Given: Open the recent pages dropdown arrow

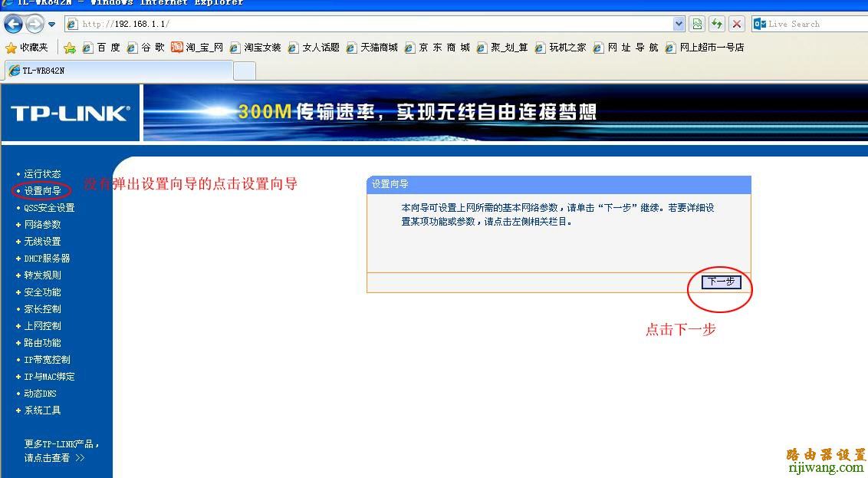Looking at the screenshot, I should tap(52, 25).
